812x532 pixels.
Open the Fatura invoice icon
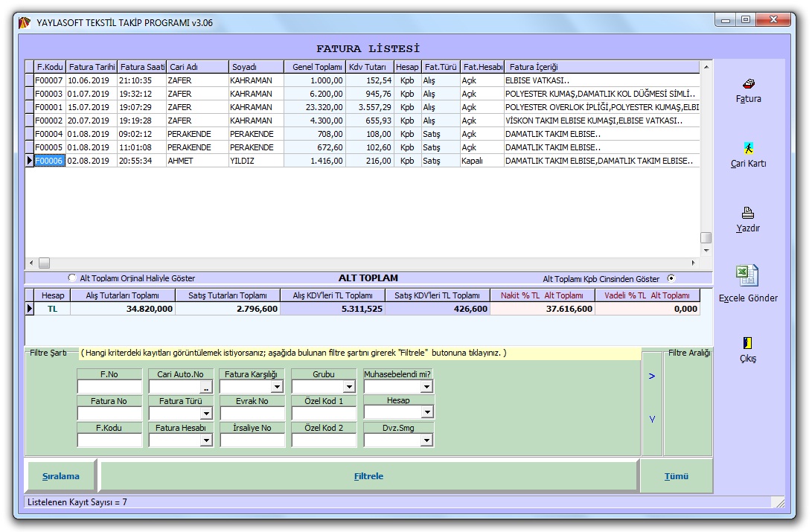click(748, 83)
